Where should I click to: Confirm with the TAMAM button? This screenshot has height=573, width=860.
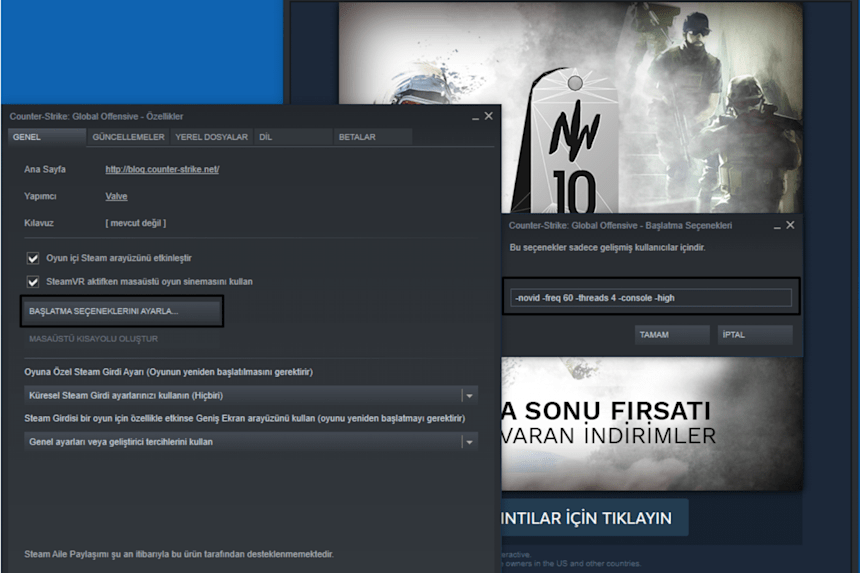click(672, 334)
